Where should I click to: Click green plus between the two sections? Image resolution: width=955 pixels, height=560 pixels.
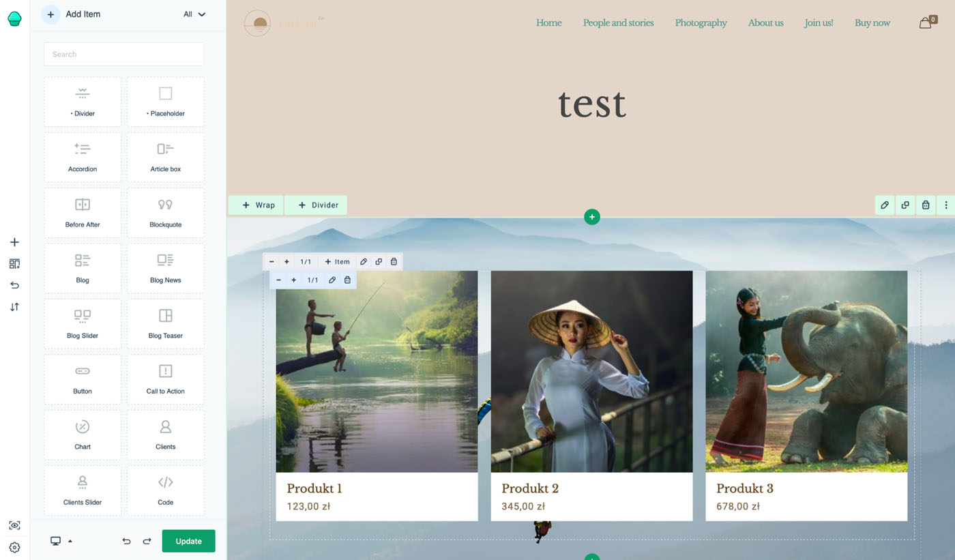(592, 217)
